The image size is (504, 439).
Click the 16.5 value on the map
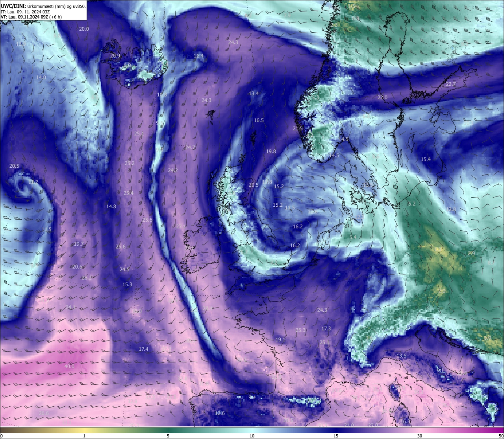click(x=259, y=120)
